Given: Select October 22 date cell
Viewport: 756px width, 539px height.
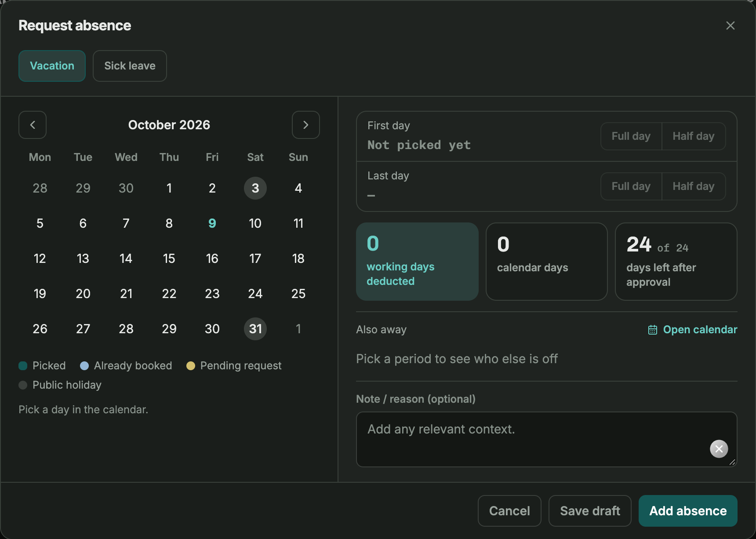Looking at the screenshot, I should click(169, 294).
